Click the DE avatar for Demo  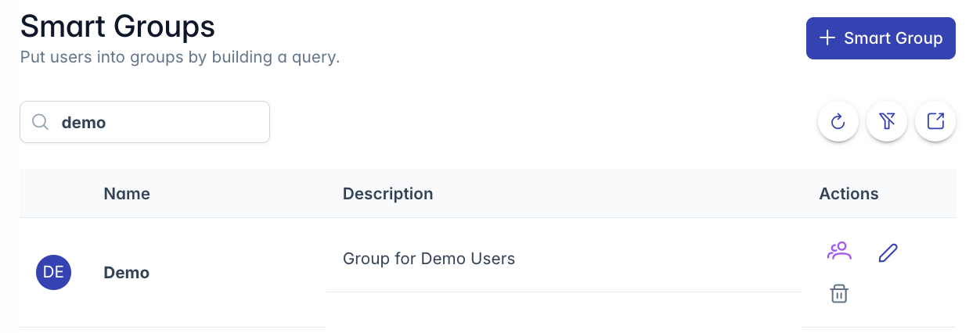(53, 272)
